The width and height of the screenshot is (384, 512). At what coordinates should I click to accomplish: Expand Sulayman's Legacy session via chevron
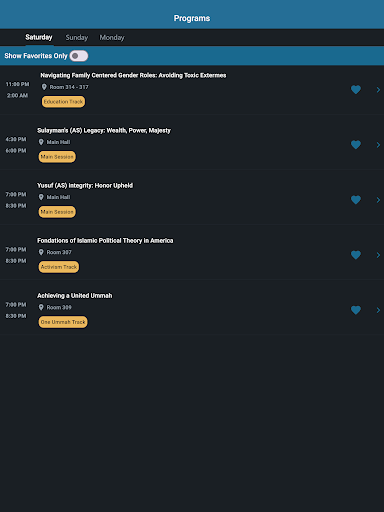[378, 145]
